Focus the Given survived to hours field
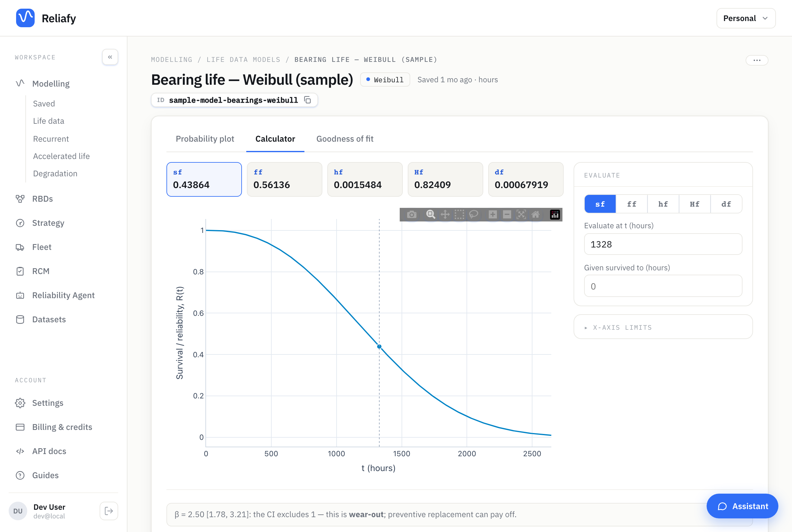The height and width of the screenshot is (532, 792). (663, 286)
